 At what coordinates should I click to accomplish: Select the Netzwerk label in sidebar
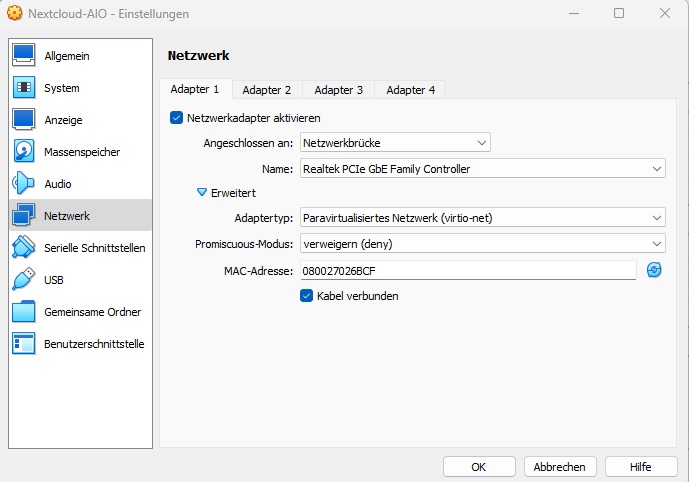coord(67,216)
